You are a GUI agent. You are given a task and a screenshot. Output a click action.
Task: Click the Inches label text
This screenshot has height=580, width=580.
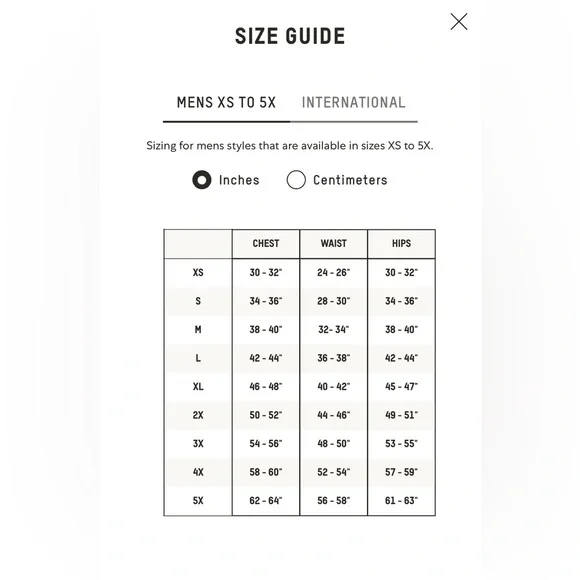[239, 180]
